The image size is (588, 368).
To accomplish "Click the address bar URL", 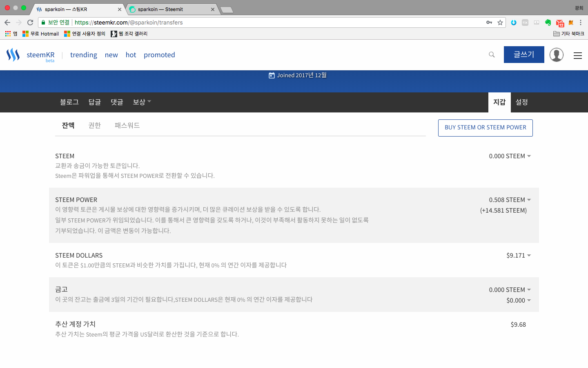I will 129,22.
